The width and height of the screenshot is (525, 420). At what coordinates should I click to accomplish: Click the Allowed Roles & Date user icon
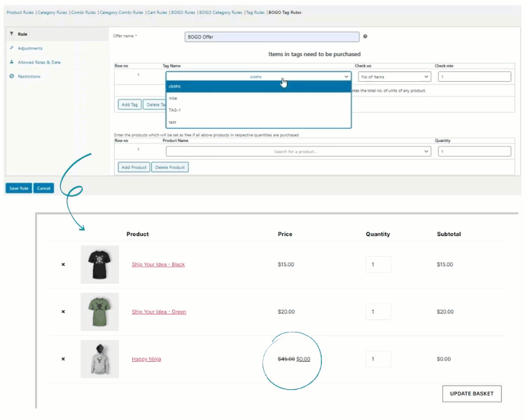(x=12, y=62)
